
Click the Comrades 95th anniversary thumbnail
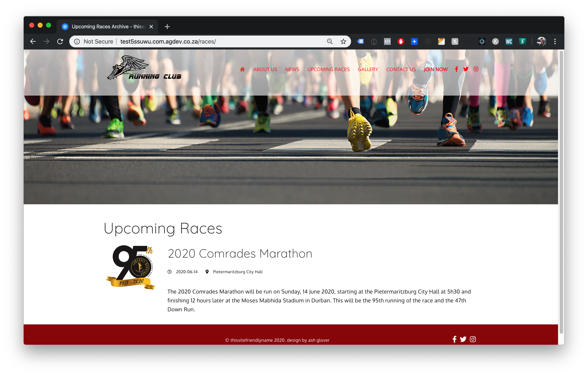pyautogui.click(x=130, y=268)
